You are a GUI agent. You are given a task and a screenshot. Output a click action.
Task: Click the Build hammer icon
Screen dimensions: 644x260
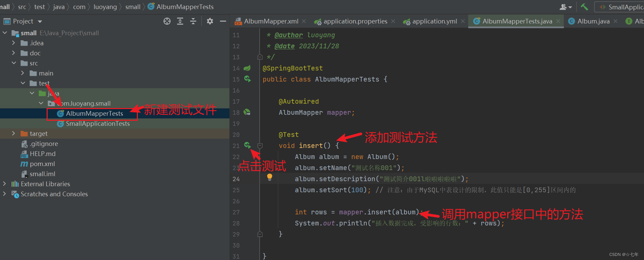[585, 7]
